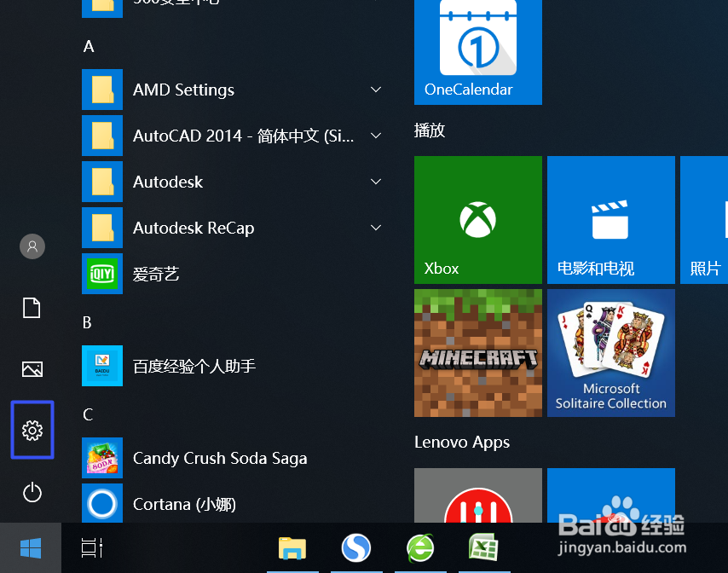
Task: Open the OneCalendar tile
Action: coord(478,51)
